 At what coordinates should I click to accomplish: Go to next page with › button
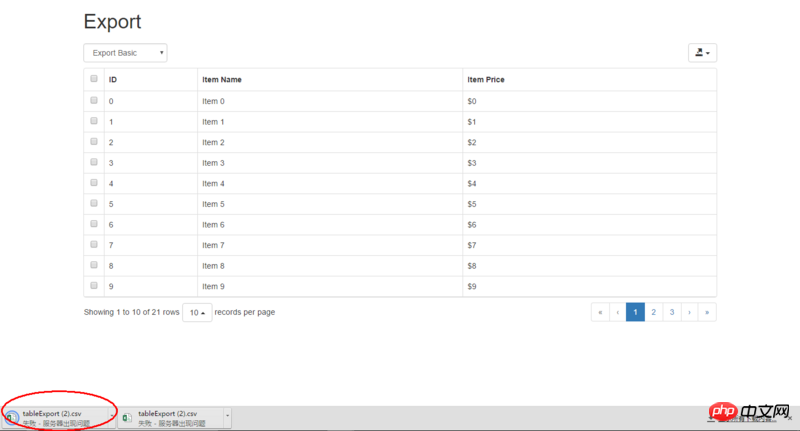point(689,312)
